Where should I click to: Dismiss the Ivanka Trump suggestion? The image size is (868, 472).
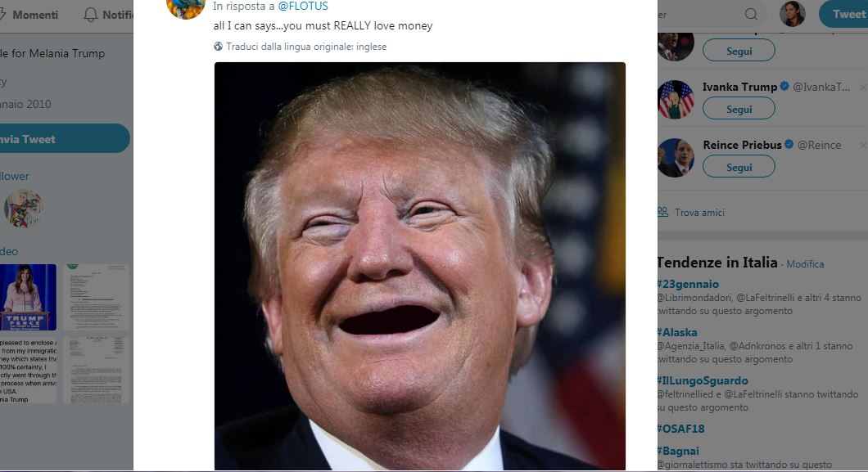click(862, 88)
